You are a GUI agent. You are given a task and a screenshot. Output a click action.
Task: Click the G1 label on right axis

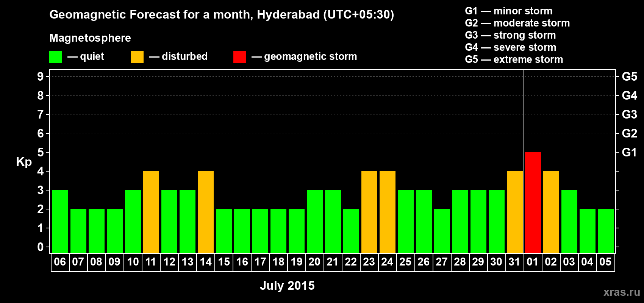coord(629,152)
